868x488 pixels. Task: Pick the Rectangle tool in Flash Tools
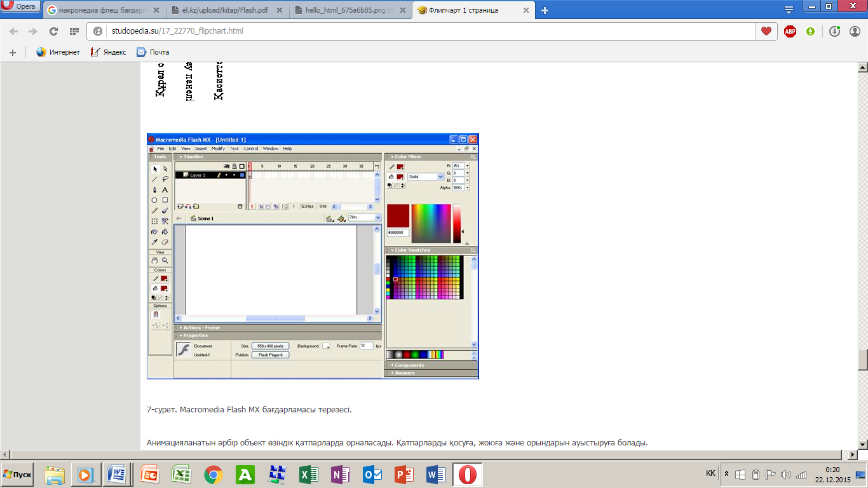point(165,200)
